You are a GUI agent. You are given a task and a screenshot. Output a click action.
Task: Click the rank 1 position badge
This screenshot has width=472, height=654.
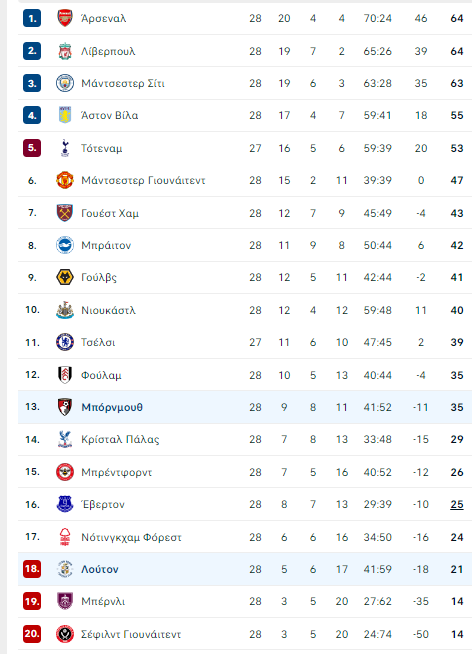coord(32,18)
